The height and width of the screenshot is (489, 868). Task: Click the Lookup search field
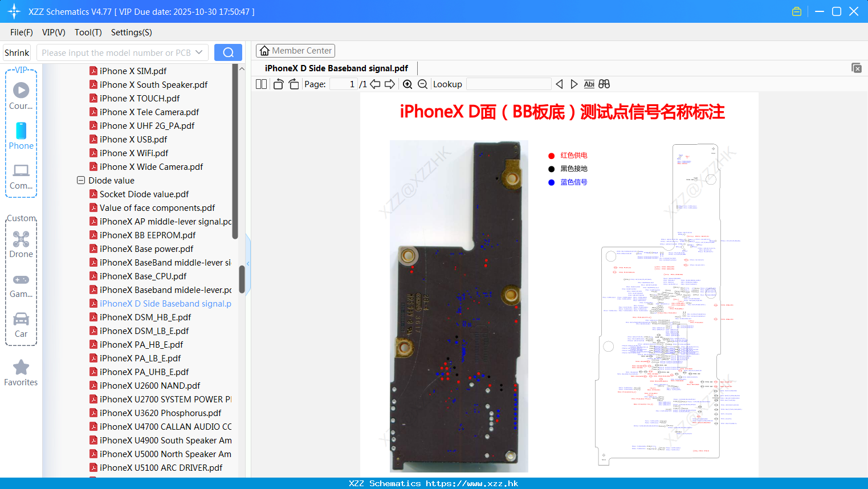(x=508, y=84)
